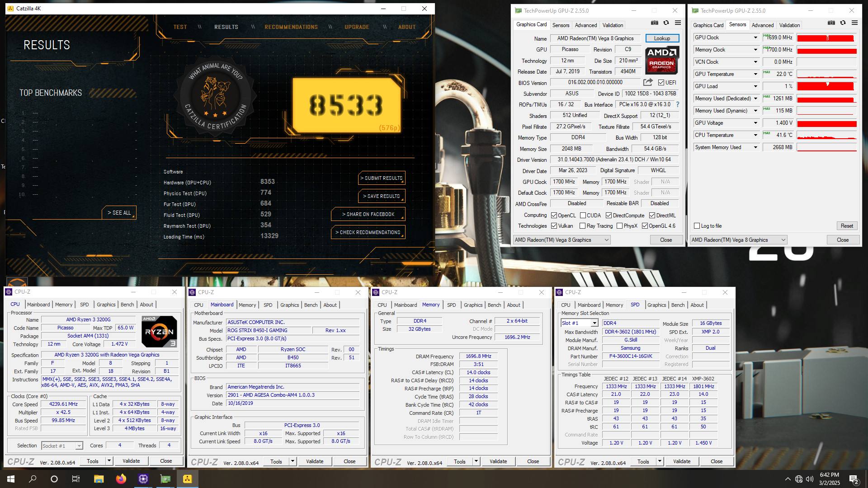Switch to GPU-Z taskbar icon
Image resolution: width=868 pixels, height=488 pixels.
[x=165, y=479]
